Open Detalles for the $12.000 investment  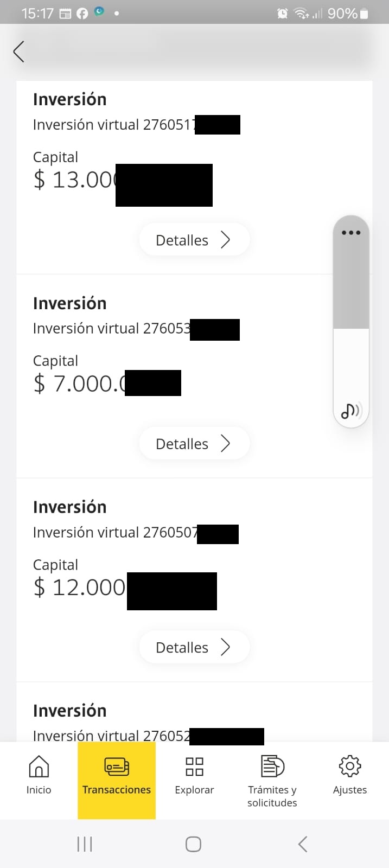coord(194,647)
